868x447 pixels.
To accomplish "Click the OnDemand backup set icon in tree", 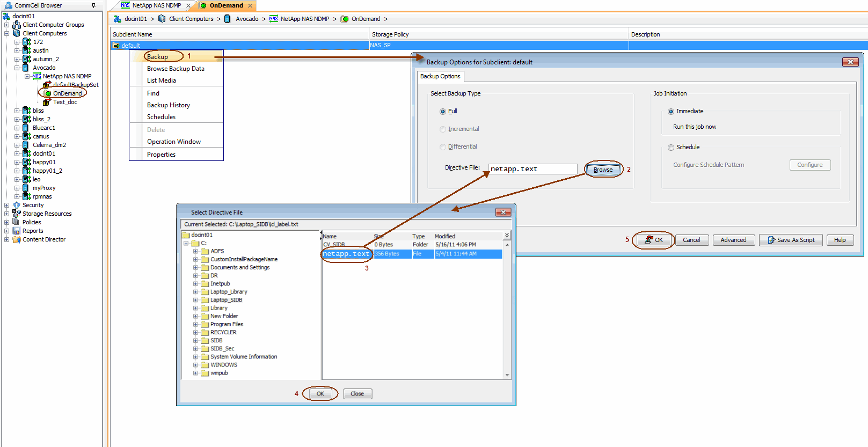I will [48, 93].
